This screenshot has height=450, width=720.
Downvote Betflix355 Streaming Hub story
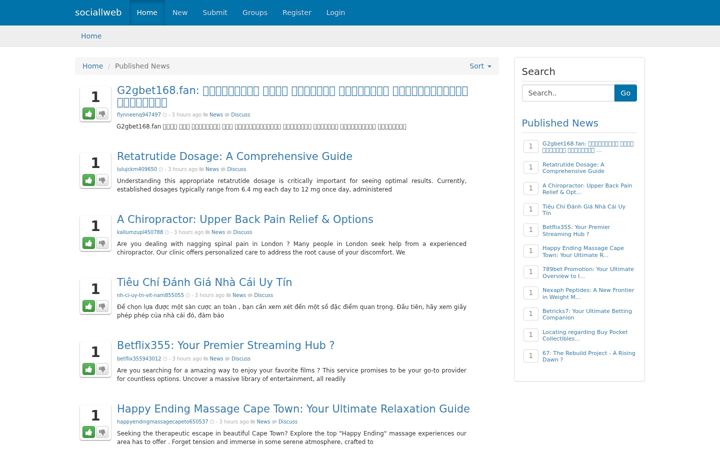click(102, 369)
